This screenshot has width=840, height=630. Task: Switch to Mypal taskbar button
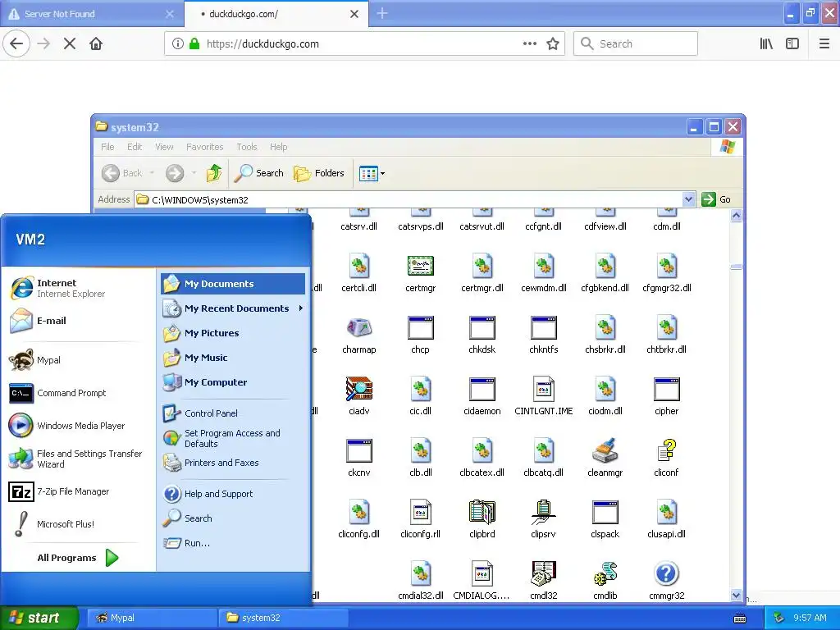pos(152,618)
